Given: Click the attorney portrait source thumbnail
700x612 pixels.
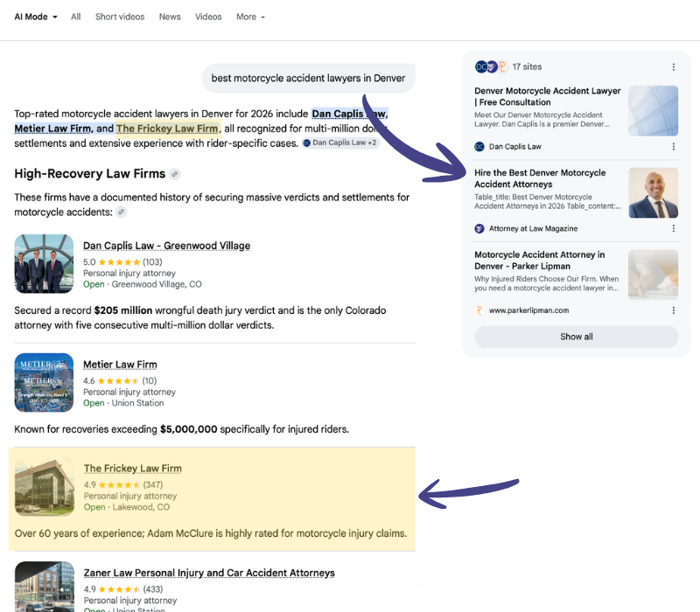Looking at the screenshot, I should click(x=653, y=192).
